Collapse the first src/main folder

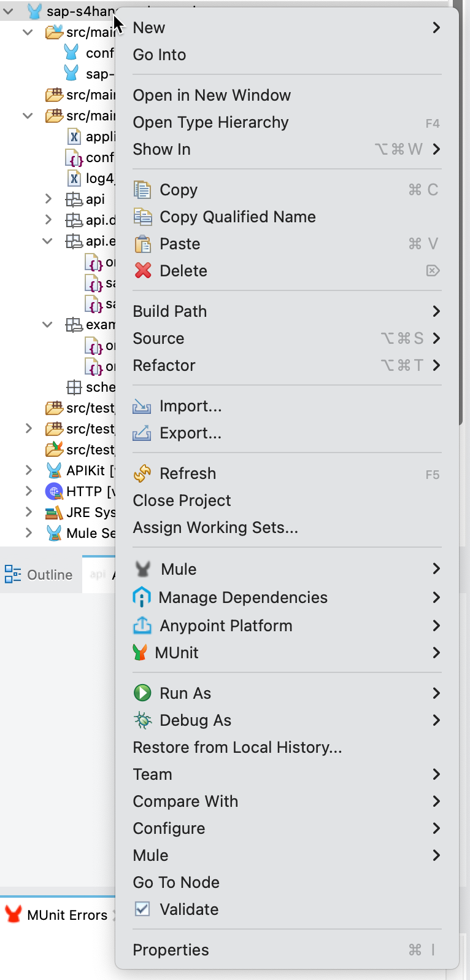[x=28, y=32]
